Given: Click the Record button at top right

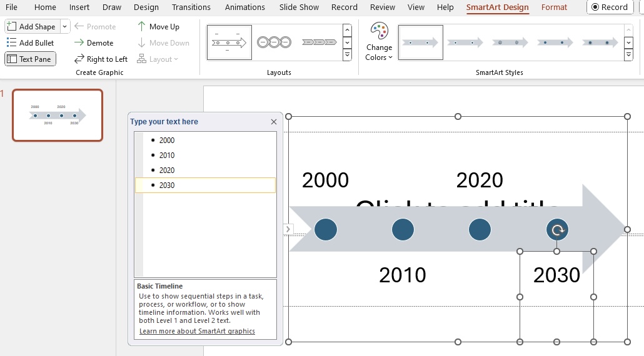Looking at the screenshot, I should [610, 7].
